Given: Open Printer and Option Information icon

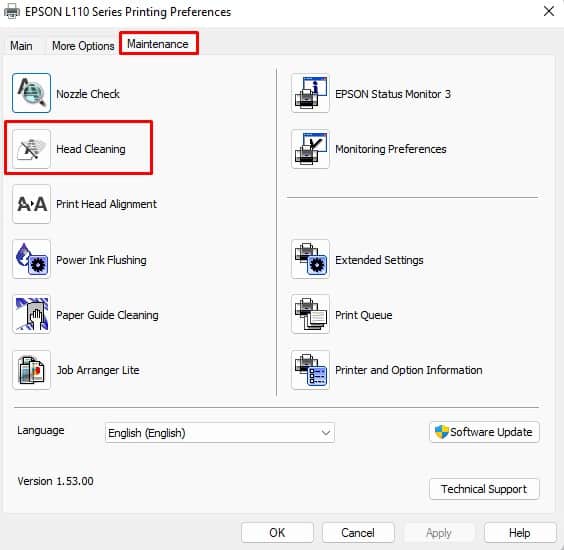Looking at the screenshot, I should point(310,370).
